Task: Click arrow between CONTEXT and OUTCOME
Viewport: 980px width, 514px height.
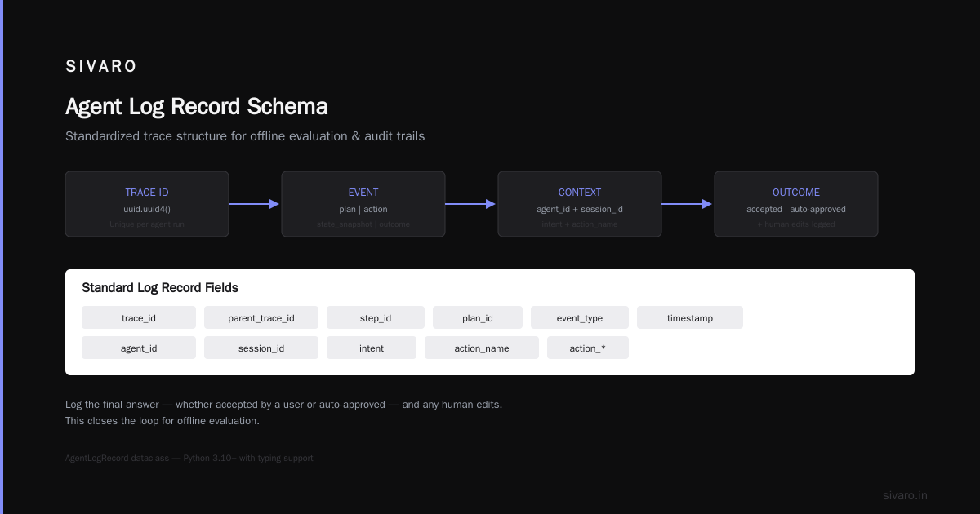Action: (688, 204)
